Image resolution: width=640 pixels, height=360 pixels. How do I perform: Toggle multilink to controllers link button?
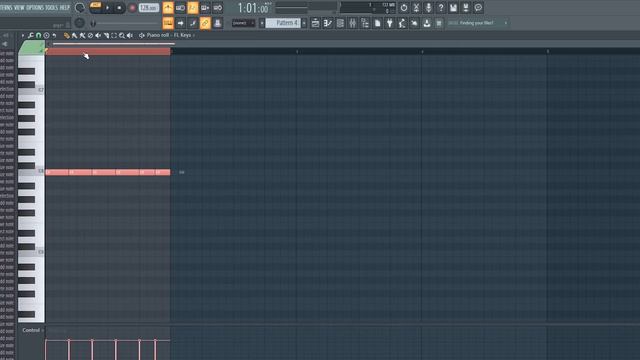pos(205,23)
